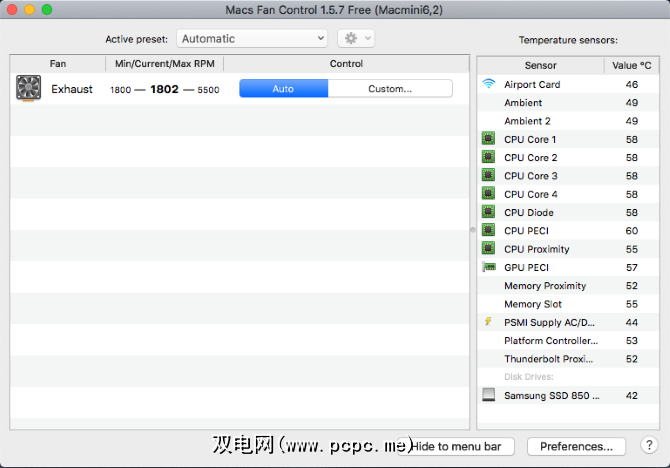Sort by the Value °C column header

click(632, 65)
